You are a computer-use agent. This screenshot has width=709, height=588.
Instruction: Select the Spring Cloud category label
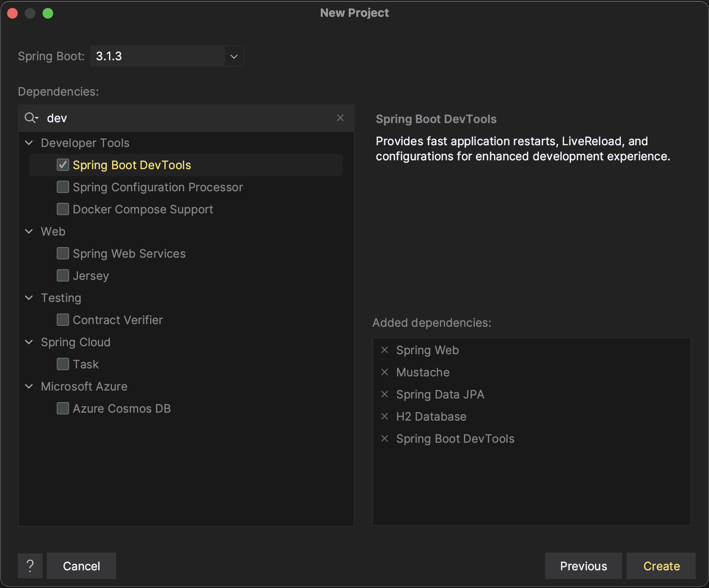coord(76,342)
